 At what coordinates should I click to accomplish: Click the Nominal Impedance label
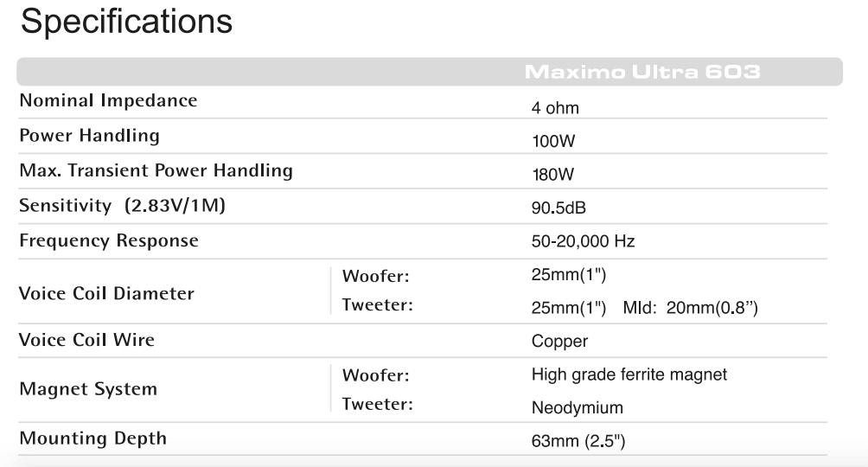pyautogui.click(x=108, y=100)
